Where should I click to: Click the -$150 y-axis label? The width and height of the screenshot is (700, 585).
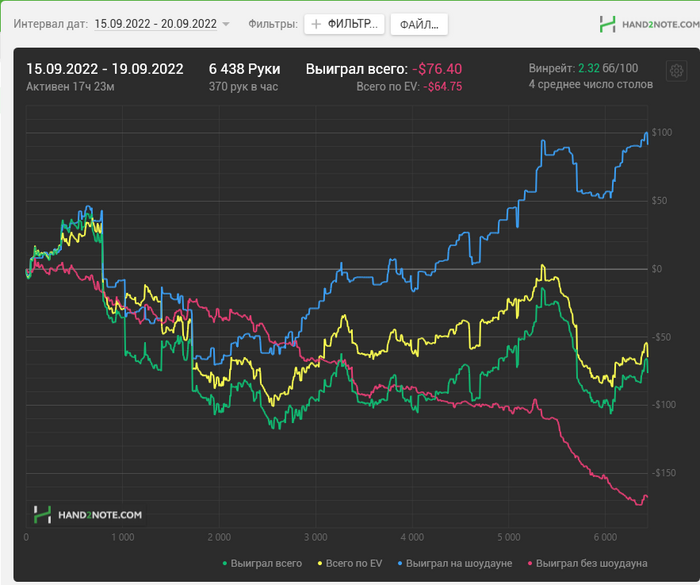point(663,473)
